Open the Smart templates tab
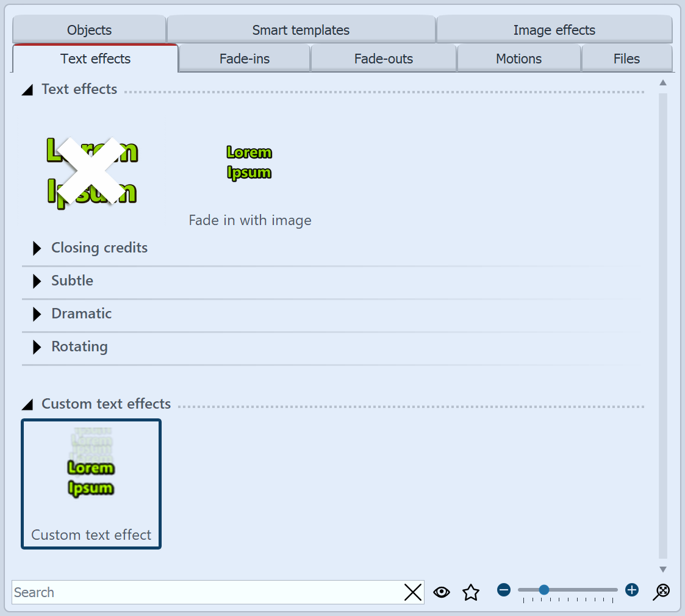This screenshot has height=616, width=685. pyautogui.click(x=301, y=29)
